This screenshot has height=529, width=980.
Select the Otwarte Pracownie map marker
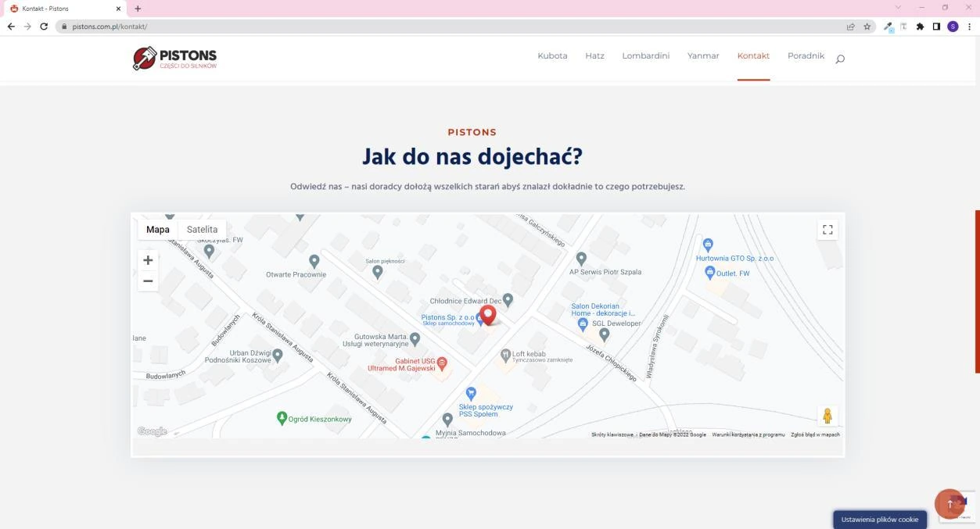(x=314, y=261)
